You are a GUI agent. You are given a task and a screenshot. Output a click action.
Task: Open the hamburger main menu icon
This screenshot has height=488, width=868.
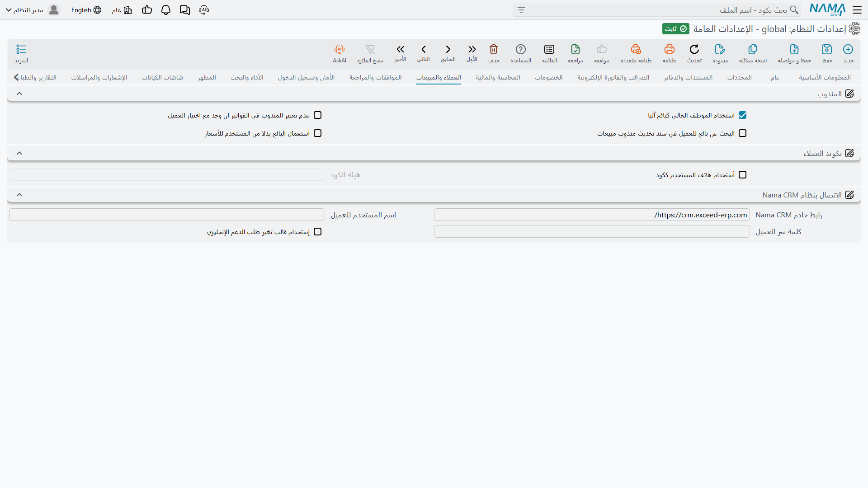click(x=857, y=10)
